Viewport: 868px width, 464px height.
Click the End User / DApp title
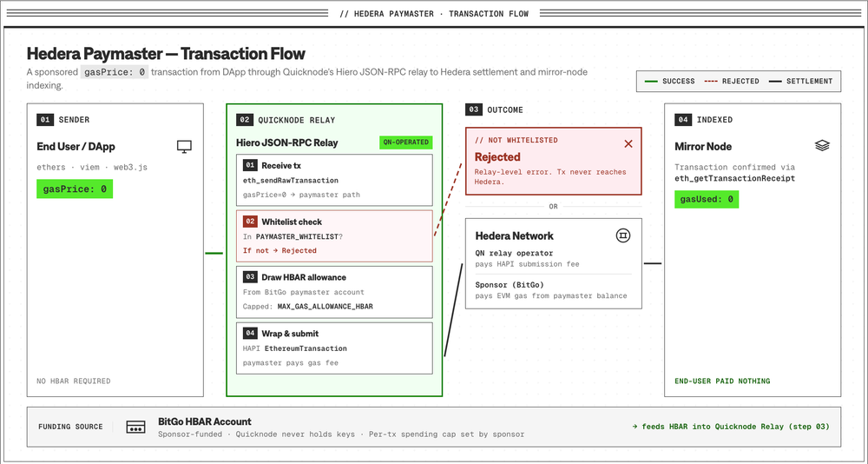click(76, 147)
